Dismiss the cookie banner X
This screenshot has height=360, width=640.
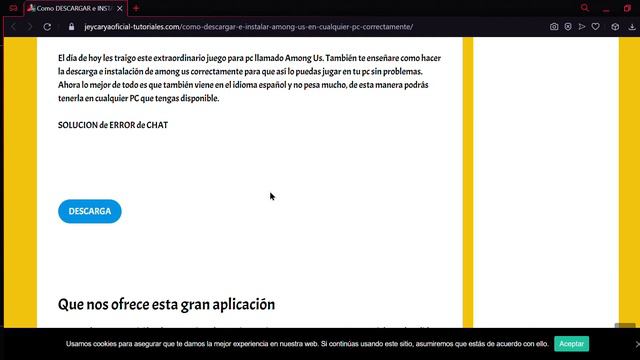pyautogui.click(x=637, y=344)
